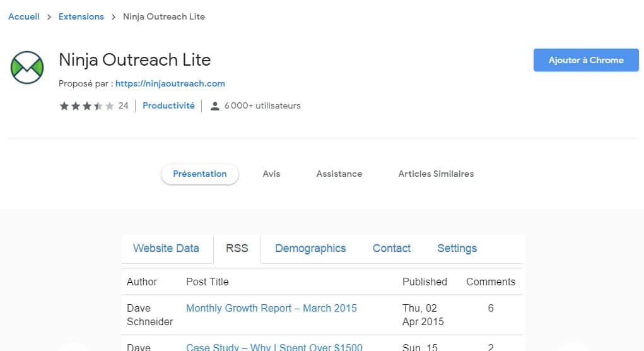
Task: Click the Ninja Outreach Lite title heading
Action: coord(135,60)
